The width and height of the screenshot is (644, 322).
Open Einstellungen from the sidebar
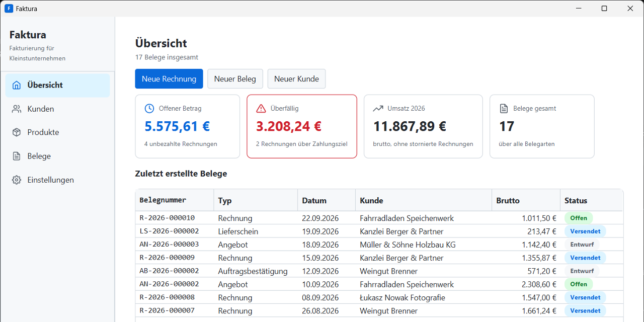[x=57, y=180]
